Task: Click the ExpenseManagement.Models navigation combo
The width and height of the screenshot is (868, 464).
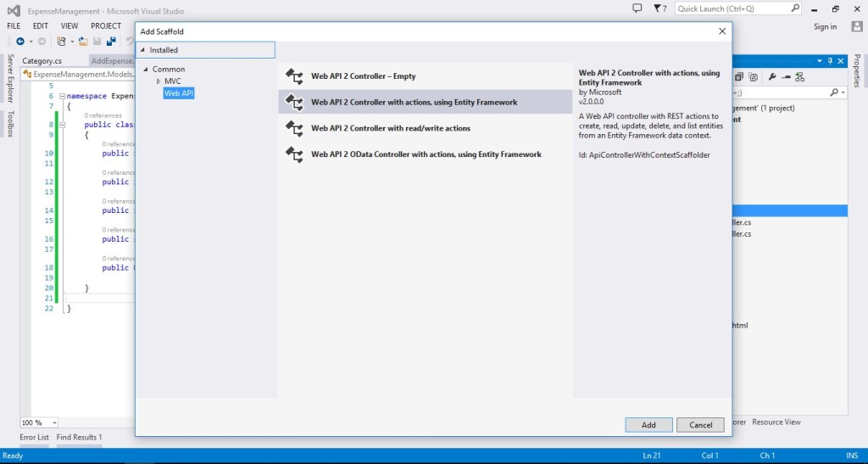Action: 78,74
